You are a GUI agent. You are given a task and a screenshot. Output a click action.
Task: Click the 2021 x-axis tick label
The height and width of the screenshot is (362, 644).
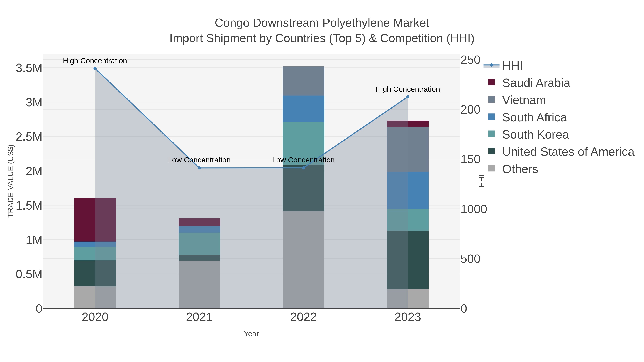[x=199, y=317]
